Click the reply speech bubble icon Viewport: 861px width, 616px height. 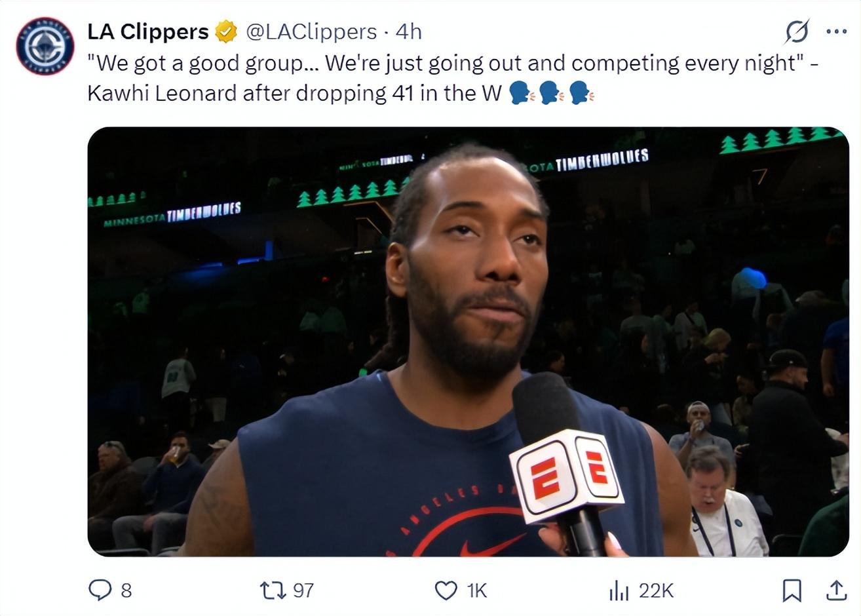tap(100, 590)
